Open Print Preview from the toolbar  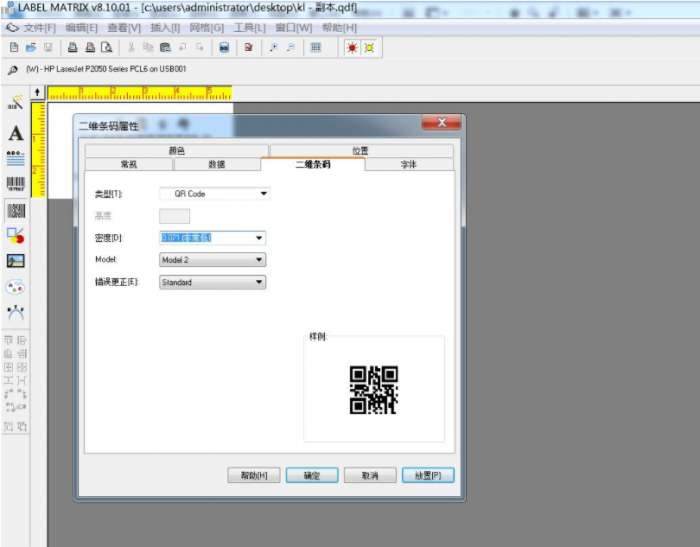[107, 47]
